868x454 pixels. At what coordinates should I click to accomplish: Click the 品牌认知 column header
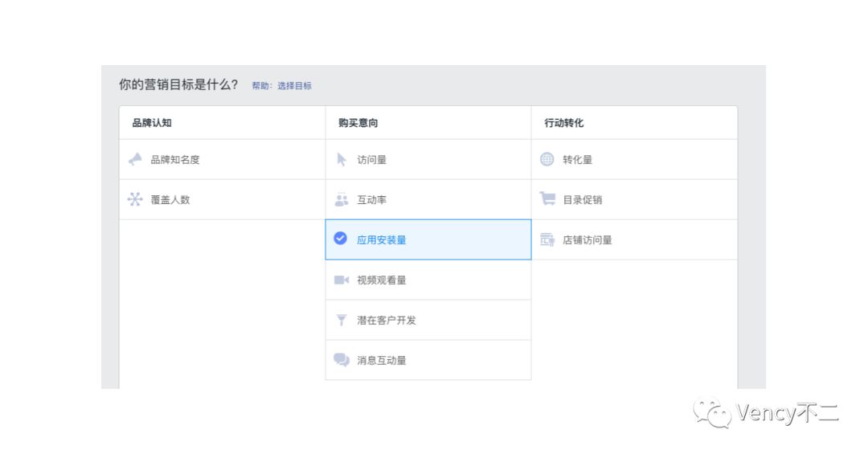(152, 123)
